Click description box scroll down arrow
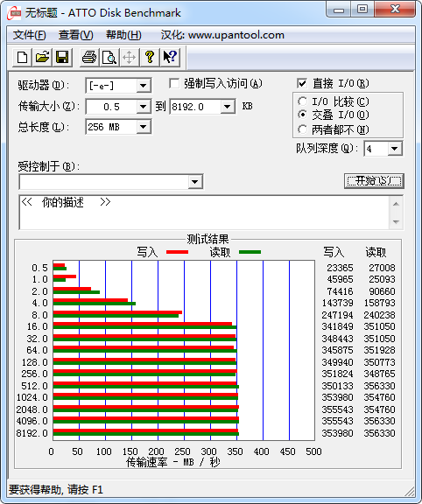 397,221
